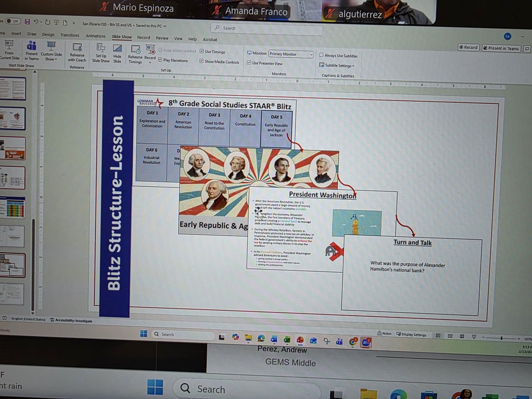
Task: Click the Redo/Repeat icon in title bar
Action: tap(47, 22)
